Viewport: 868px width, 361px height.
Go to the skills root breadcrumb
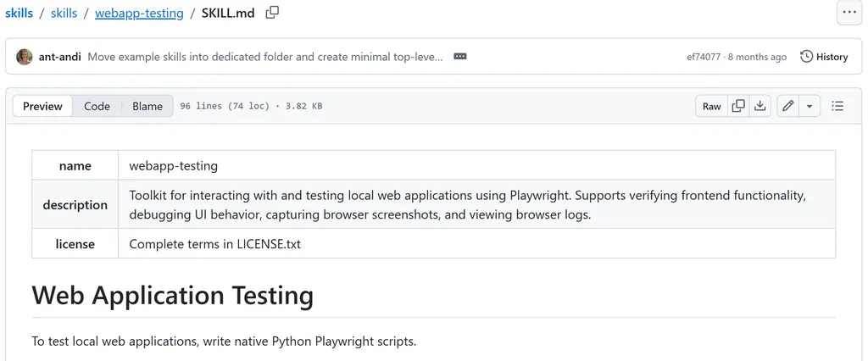19,14
